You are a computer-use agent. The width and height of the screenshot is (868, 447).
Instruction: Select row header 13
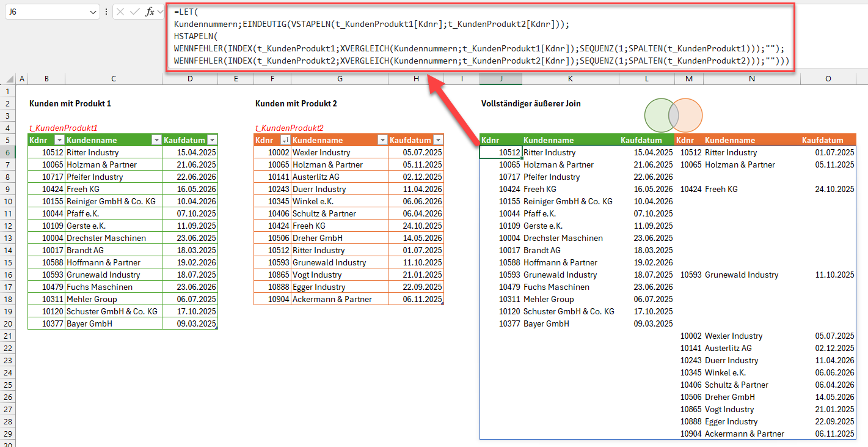(x=8, y=238)
